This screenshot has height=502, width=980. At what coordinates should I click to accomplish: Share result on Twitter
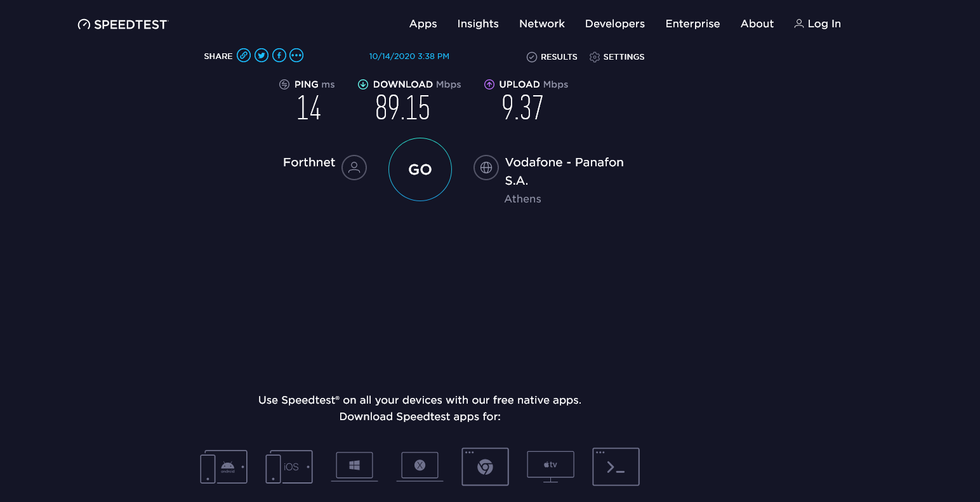[262, 55]
